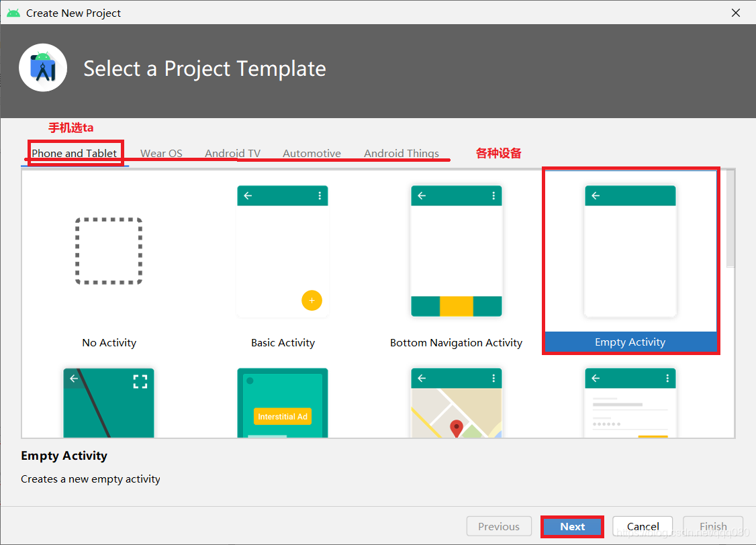Click the Basic Activity label
This screenshot has height=545, width=756.
(x=283, y=342)
